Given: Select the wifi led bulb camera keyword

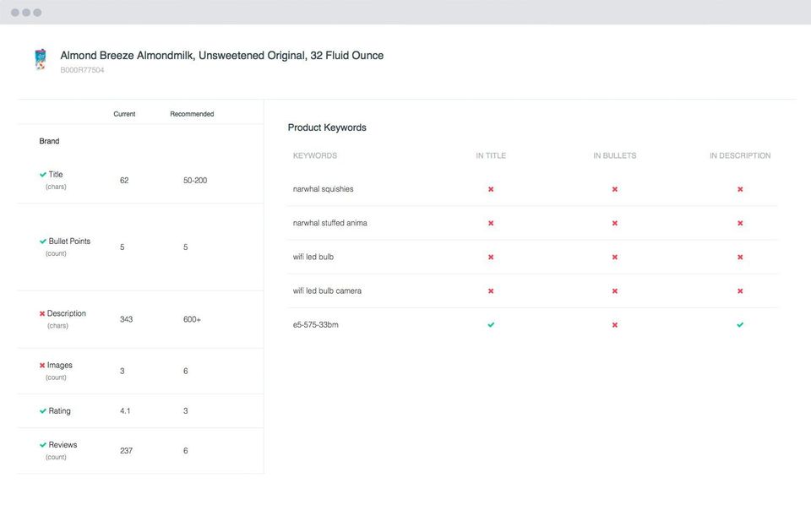Looking at the screenshot, I should tap(327, 290).
